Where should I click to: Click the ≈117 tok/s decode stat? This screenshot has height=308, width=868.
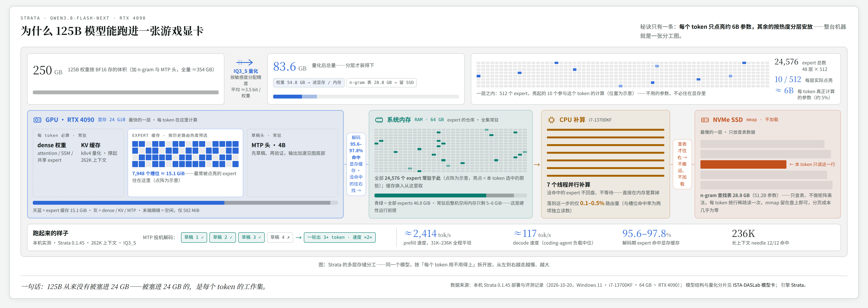(x=532, y=234)
